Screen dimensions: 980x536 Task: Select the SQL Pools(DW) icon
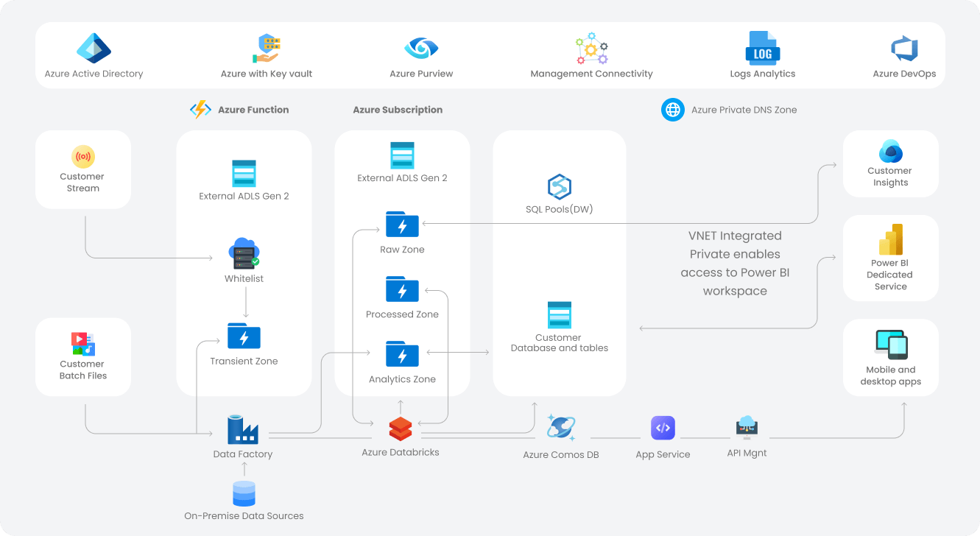[x=560, y=187]
